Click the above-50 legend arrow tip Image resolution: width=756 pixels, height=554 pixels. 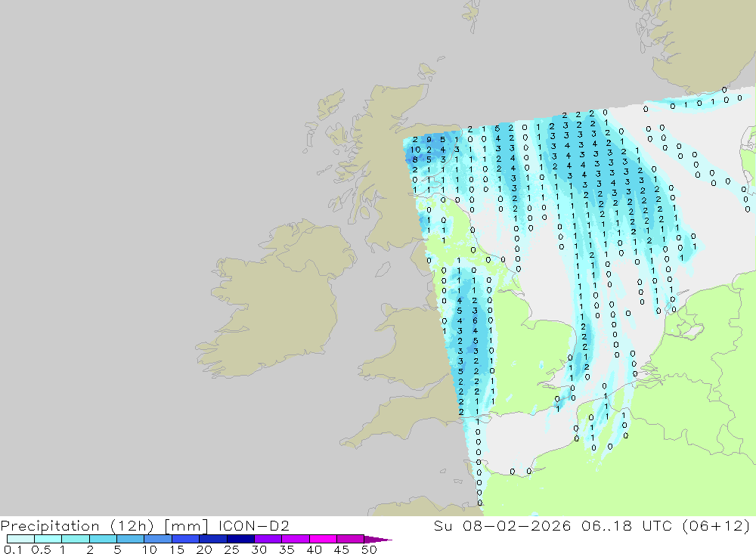(379, 540)
